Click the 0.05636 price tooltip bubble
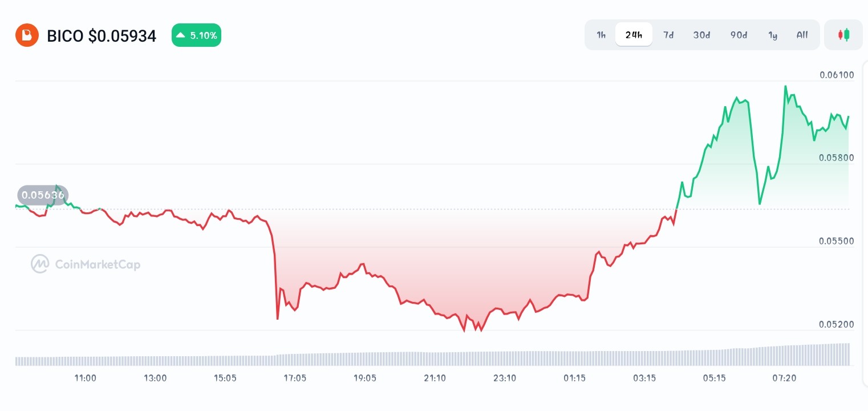Image resolution: width=868 pixels, height=411 pixels. (43, 195)
